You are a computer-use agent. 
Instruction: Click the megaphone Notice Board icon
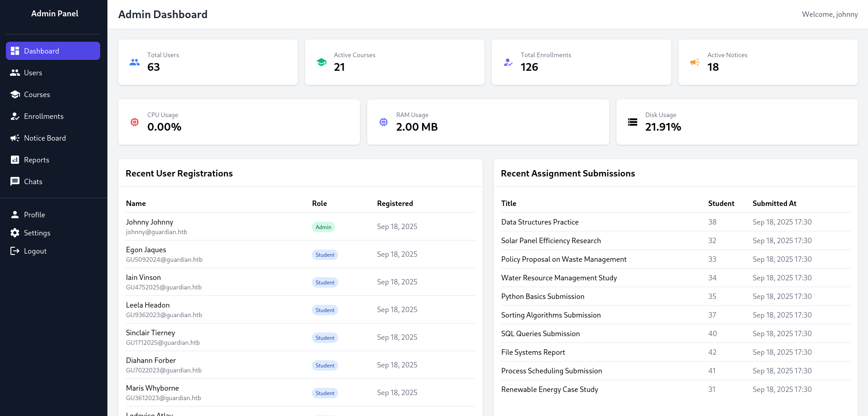pyautogui.click(x=15, y=138)
